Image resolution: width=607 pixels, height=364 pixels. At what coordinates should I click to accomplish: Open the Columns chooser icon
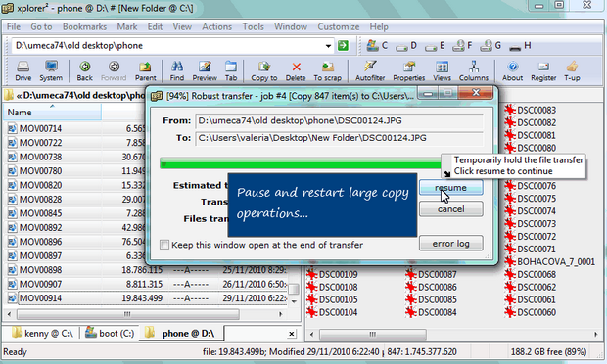tap(474, 70)
